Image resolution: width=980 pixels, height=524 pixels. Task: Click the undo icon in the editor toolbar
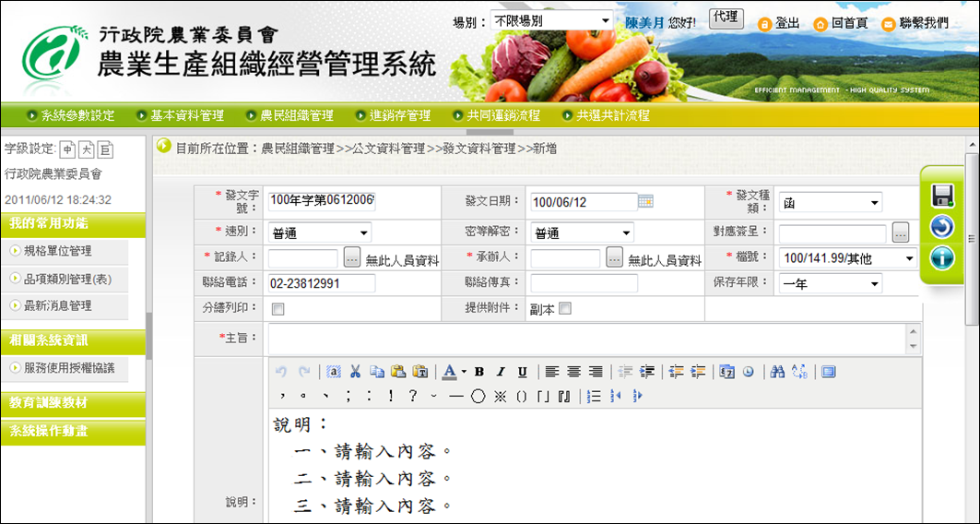(x=280, y=372)
